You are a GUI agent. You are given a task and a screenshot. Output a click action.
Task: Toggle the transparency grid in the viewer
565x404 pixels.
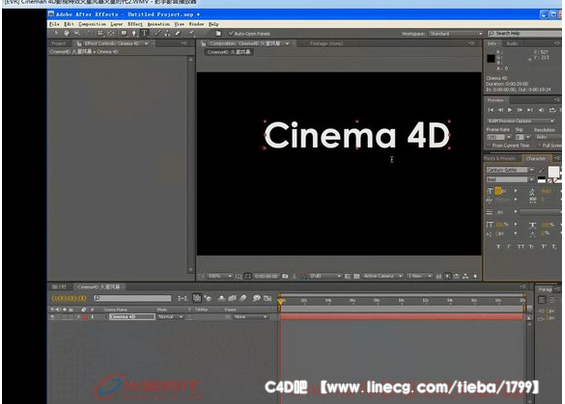356,276
